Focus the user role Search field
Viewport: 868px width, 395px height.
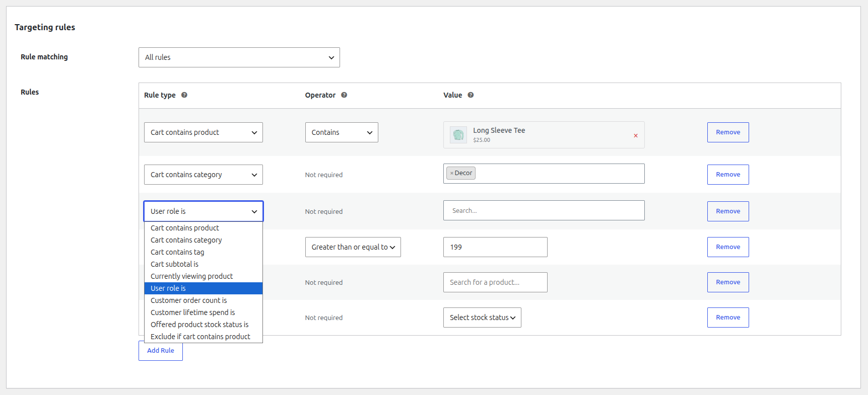coord(544,210)
